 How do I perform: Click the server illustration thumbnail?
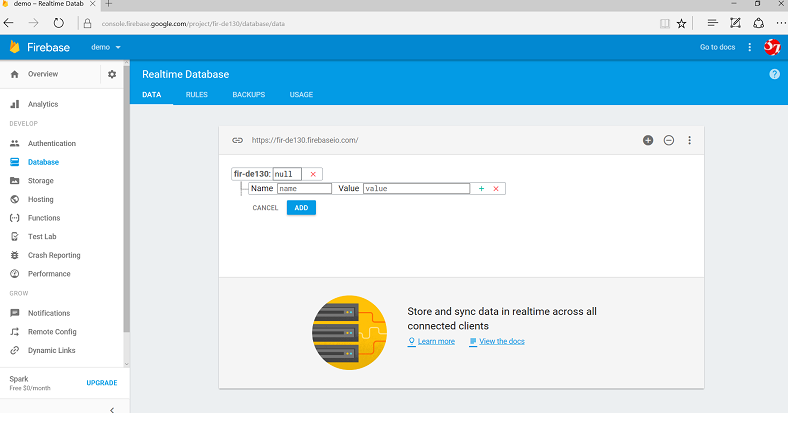349,333
